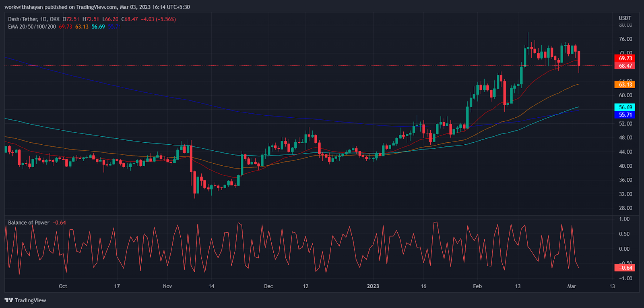644x308 pixels.
Task: Click the red 69.73 price tag on axis
Action: [625, 58]
